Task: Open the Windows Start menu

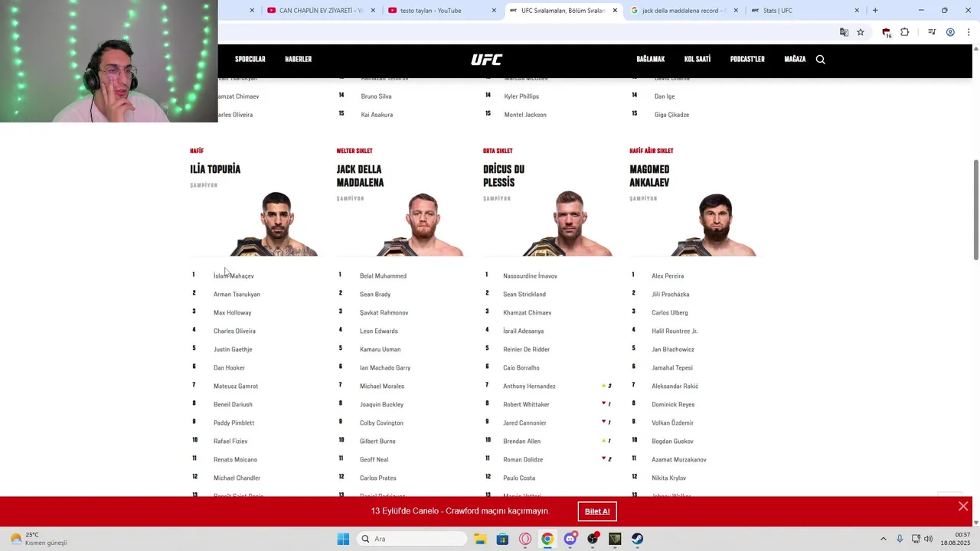Action: pyautogui.click(x=343, y=539)
